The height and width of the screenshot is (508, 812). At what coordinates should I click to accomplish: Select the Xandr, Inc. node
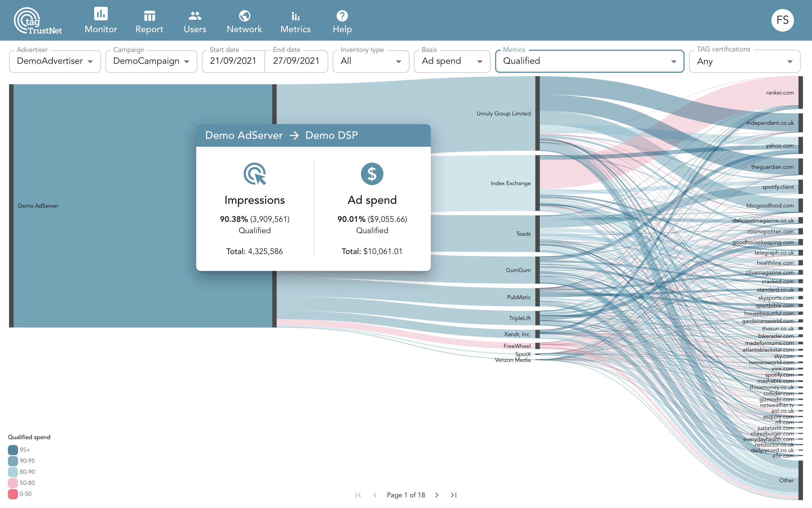point(537,334)
